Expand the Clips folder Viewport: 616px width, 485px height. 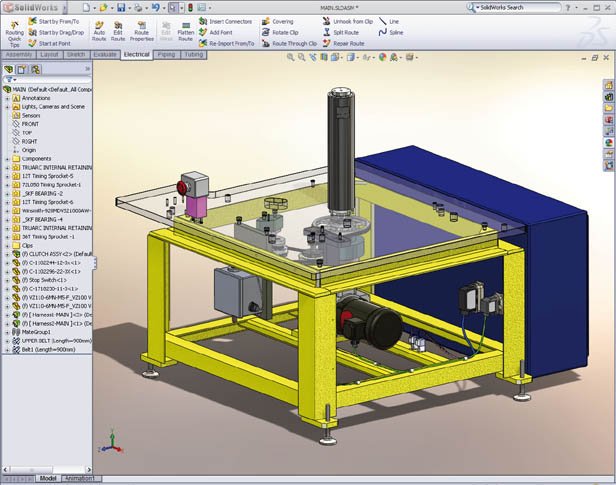(x=6, y=244)
